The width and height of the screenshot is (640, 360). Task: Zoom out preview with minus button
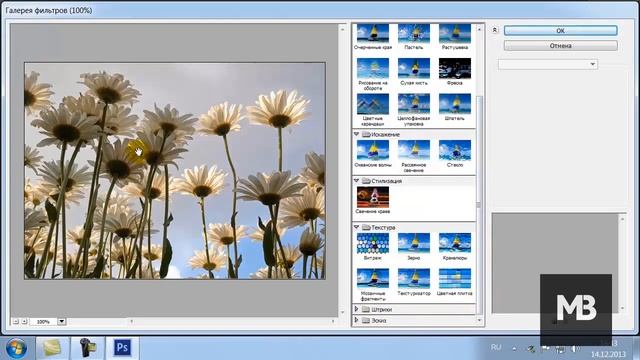coord(16,322)
